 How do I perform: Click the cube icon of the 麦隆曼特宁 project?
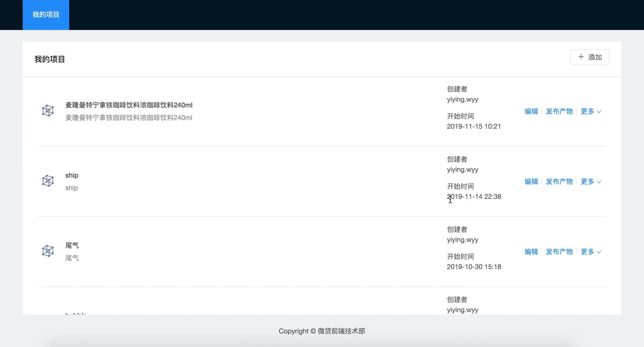tap(48, 111)
